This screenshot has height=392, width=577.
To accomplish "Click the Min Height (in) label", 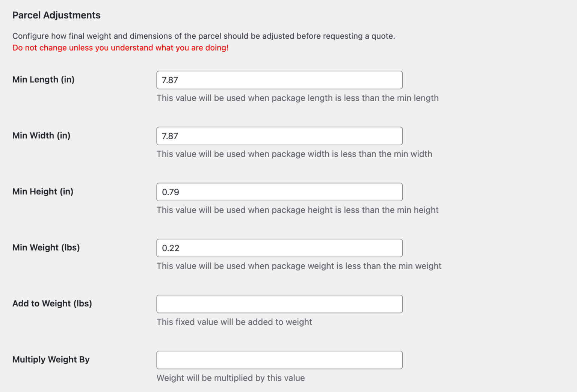I will (x=42, y=191).
